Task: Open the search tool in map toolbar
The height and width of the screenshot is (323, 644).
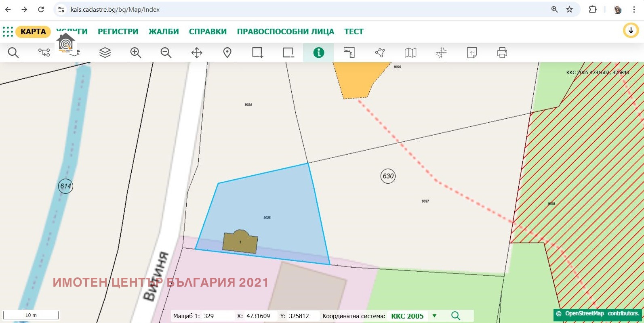Action: [13, 52]
